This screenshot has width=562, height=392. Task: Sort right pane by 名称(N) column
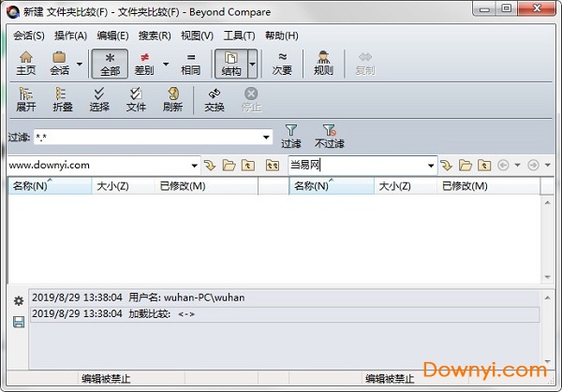[332, 186]
